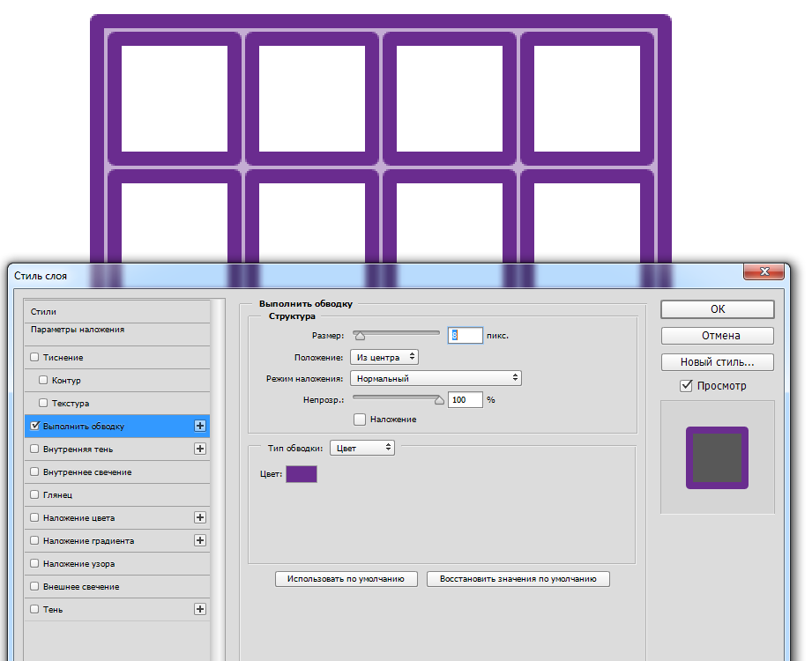
Task: Open the Тиснение settings row
Action: coord(117,357)
